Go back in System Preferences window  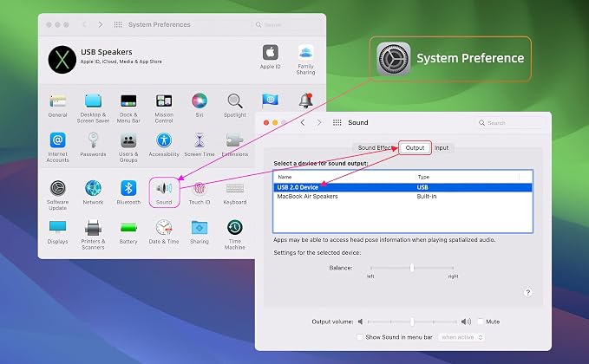click(85, 24)
